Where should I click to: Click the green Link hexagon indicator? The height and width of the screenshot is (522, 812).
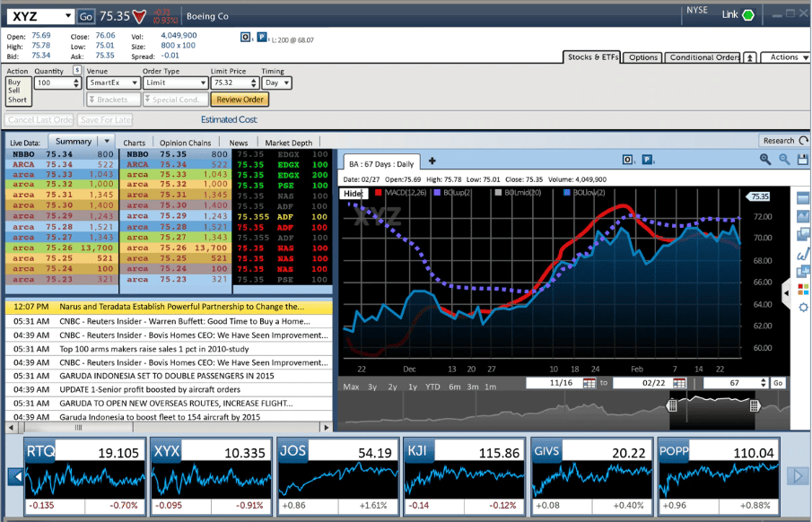[747, 15]
